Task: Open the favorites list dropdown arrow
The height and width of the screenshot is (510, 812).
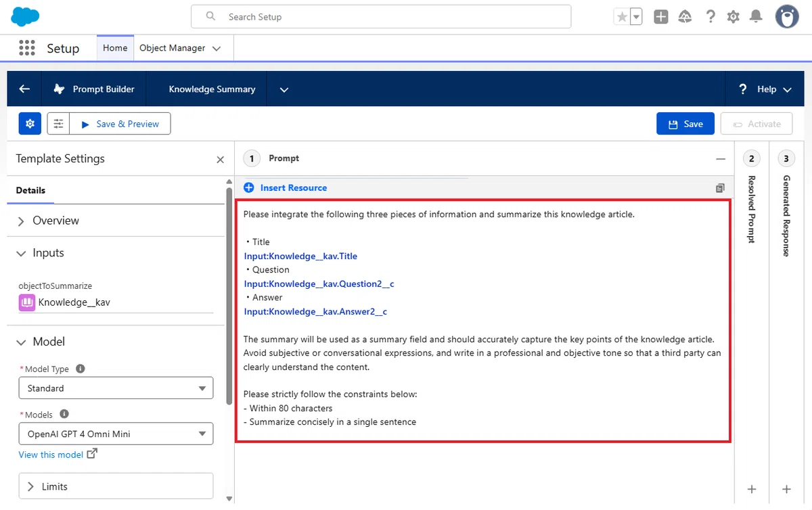Action: (x=636, y=17)
